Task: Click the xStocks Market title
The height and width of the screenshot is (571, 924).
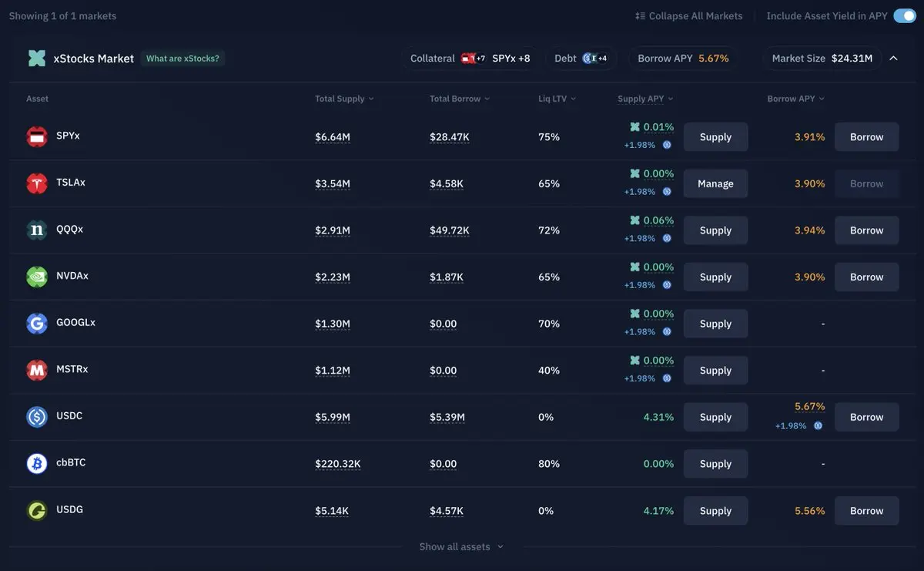Action: coord(94,59)
